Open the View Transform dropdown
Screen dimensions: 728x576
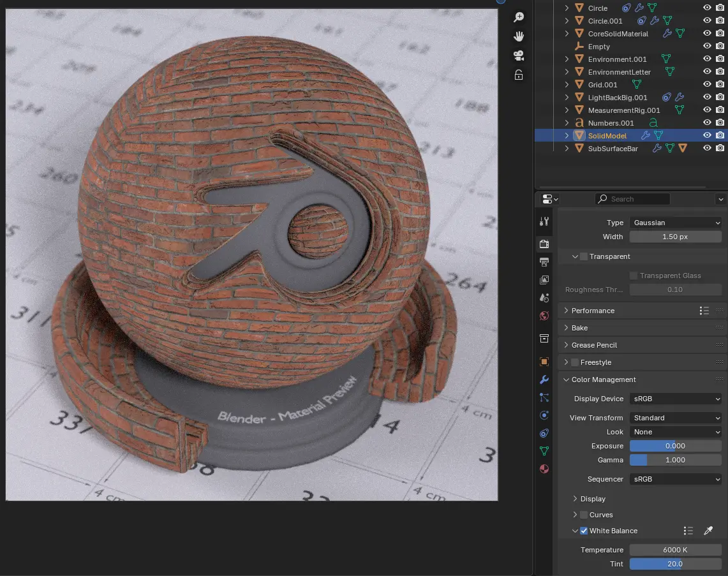coord(676,418)
